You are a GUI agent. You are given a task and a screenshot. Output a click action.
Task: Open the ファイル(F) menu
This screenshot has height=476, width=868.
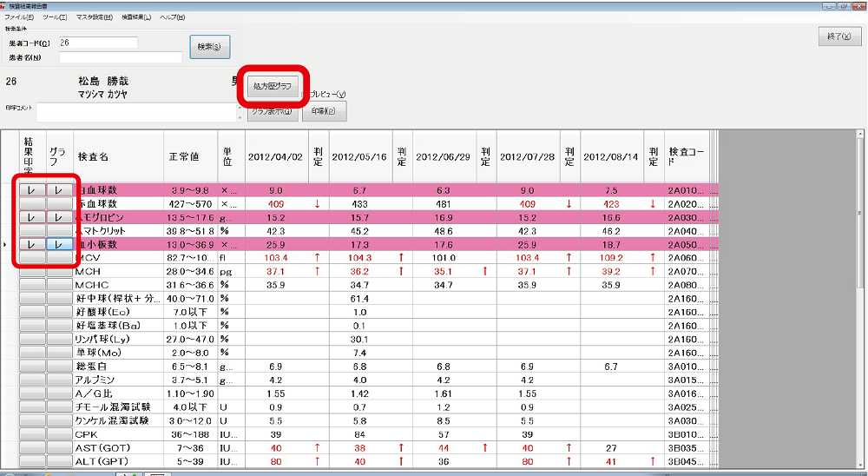coord(19,17)
